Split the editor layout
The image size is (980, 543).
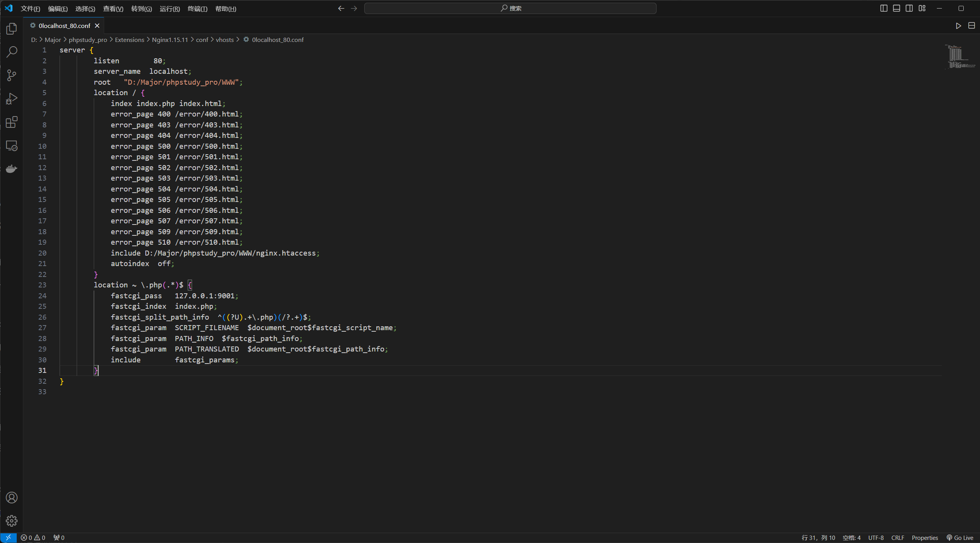(971, 26)
